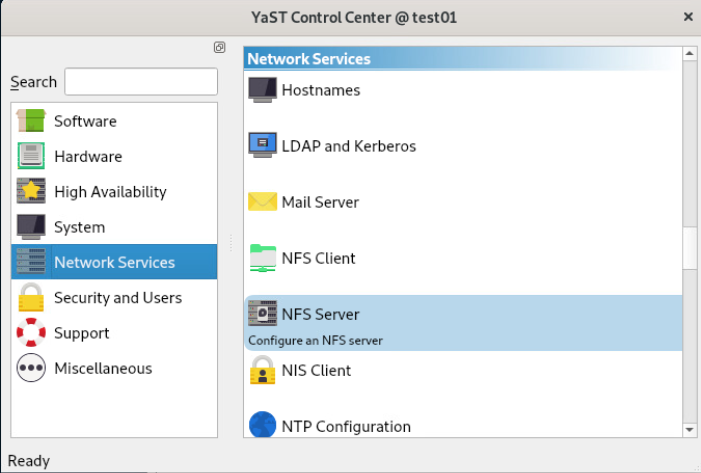Click the module list scroll-up arrow
The image size is (701, 473).
tap(689, 54)
